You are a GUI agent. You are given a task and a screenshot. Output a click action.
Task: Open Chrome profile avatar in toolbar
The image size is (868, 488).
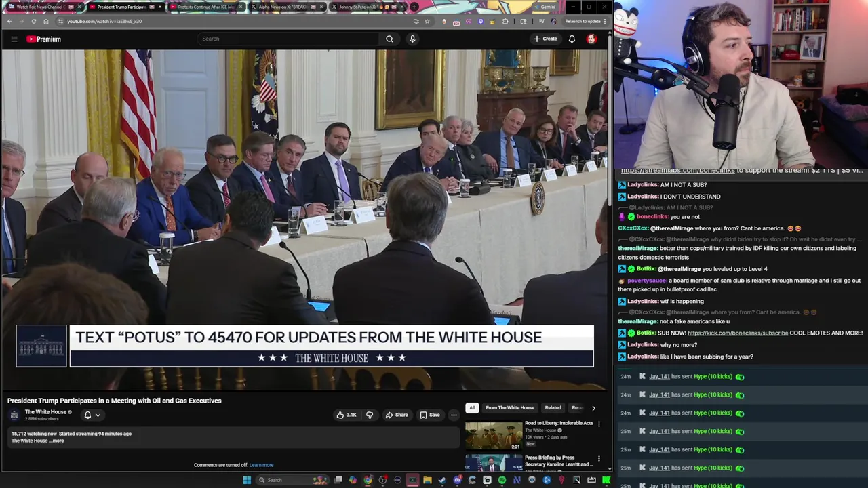click(x=553, y=21)
